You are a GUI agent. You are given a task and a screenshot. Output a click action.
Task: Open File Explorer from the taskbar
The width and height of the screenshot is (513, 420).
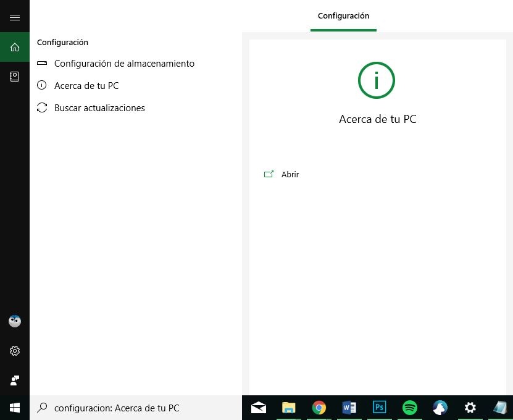288,408
